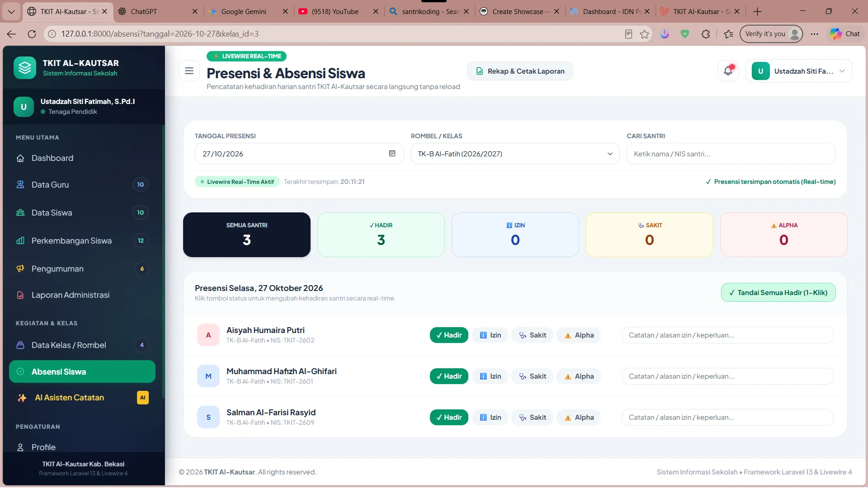Open browser extensions puzzle icon
The image size is (868, 488).
click(705, 34)
